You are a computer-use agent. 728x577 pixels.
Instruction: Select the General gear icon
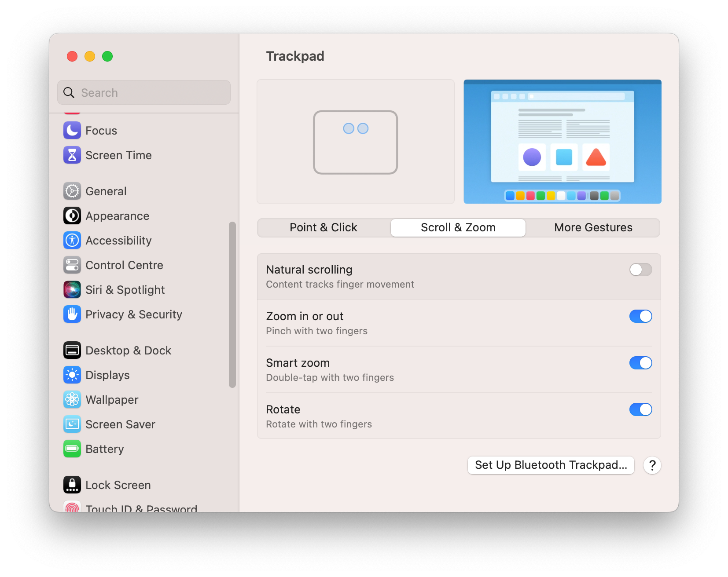(72, 191)
